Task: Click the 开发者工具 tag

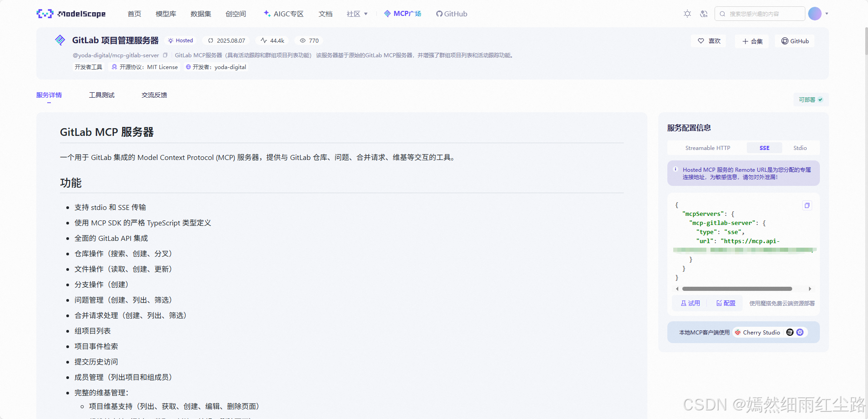Action: click(x=89, y=67)
